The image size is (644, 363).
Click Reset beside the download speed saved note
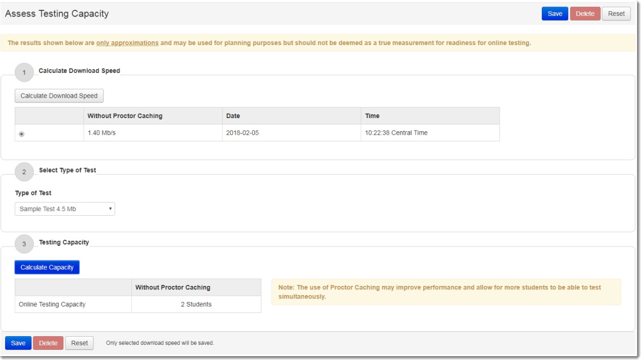(79, 343)
